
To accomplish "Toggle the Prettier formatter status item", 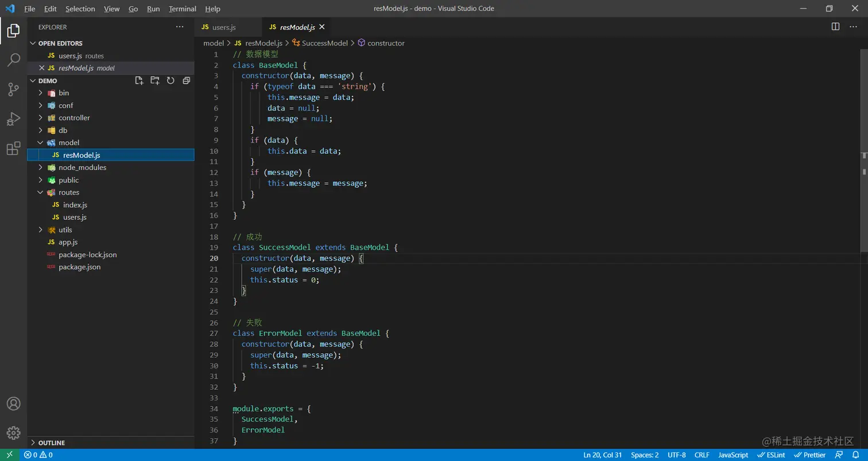I will point(810,455).
